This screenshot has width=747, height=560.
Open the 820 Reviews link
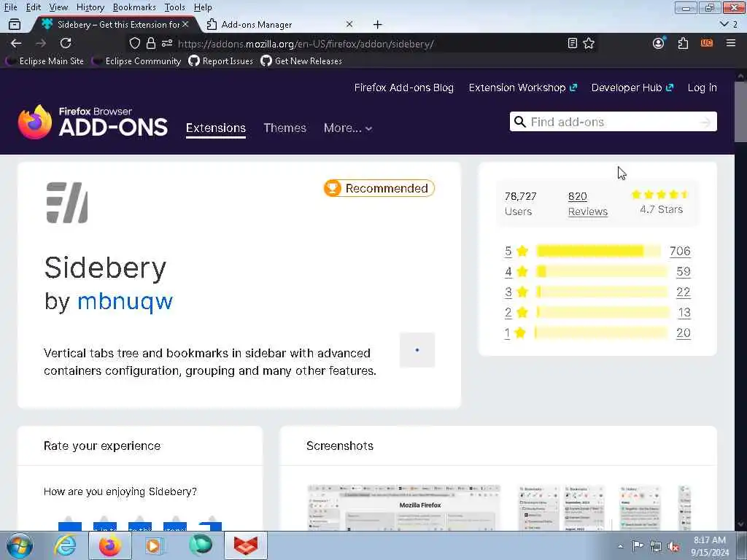587,204
